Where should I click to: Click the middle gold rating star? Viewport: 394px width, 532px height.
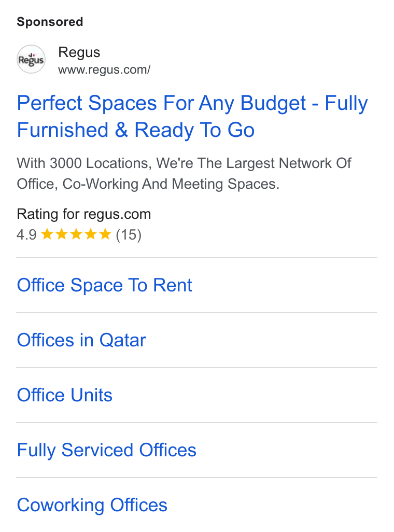pos(76,234)
